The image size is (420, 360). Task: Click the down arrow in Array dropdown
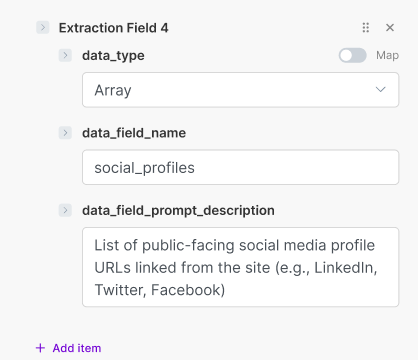[380, 90]
